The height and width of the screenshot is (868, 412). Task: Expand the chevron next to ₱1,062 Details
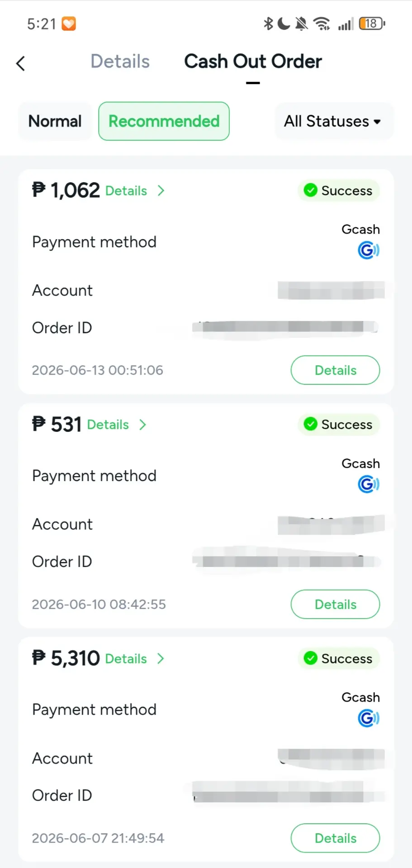pyautogui.click(x=161, y=191)
